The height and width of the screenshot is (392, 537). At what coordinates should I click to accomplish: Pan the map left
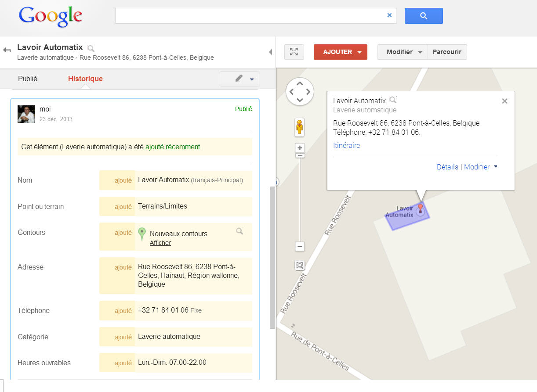[x=291, y=92]
